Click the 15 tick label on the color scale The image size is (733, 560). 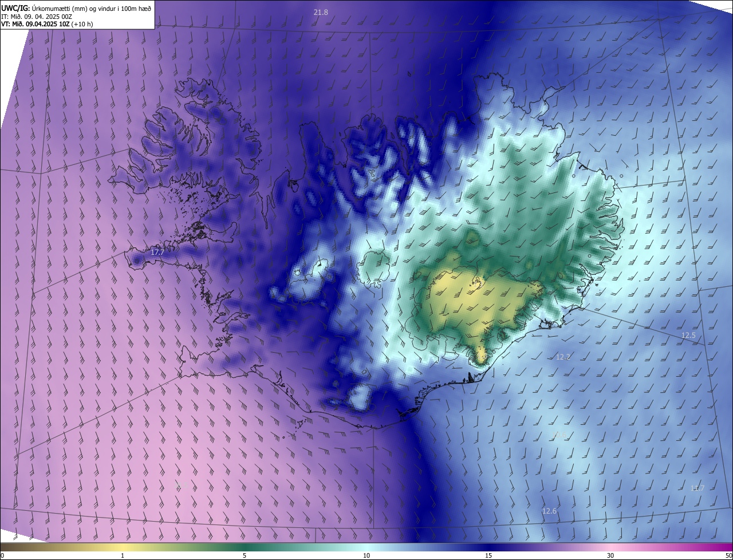[x=488, y=555]
